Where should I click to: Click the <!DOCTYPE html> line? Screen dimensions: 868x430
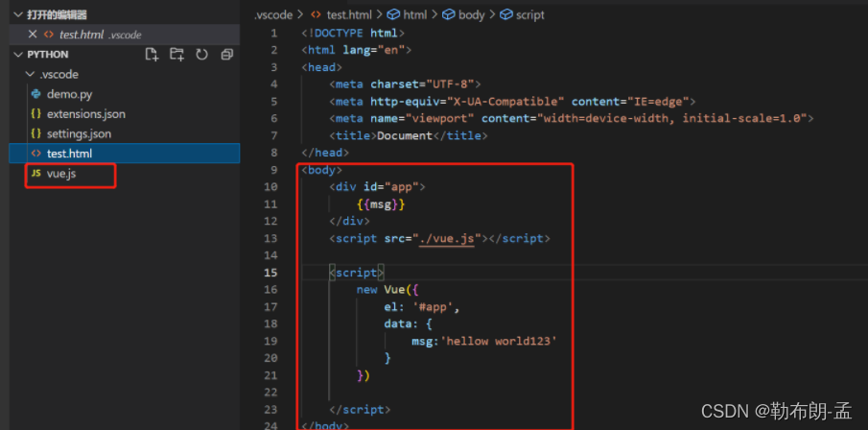[x=353, y=34]
